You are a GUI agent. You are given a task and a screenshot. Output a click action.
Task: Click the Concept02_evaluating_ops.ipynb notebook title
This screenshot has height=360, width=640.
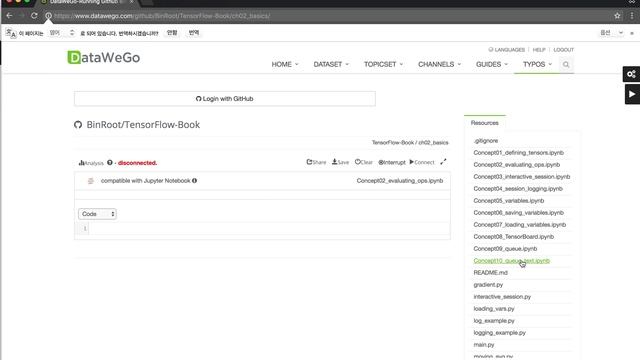(x=400, y=180)
